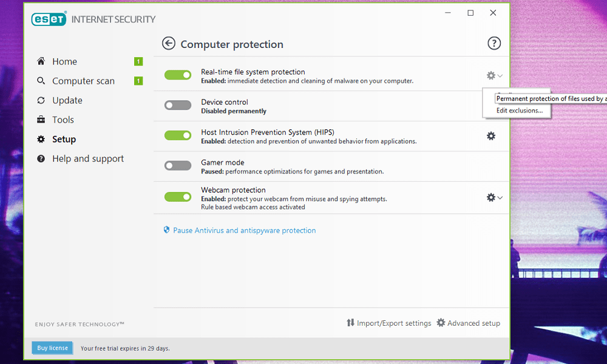Click the 'Disabled permanently' status text

234,111
